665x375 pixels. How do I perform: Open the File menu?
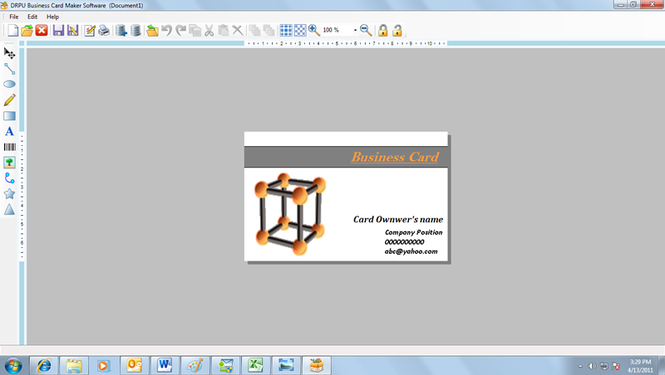[x=14, y=17]
